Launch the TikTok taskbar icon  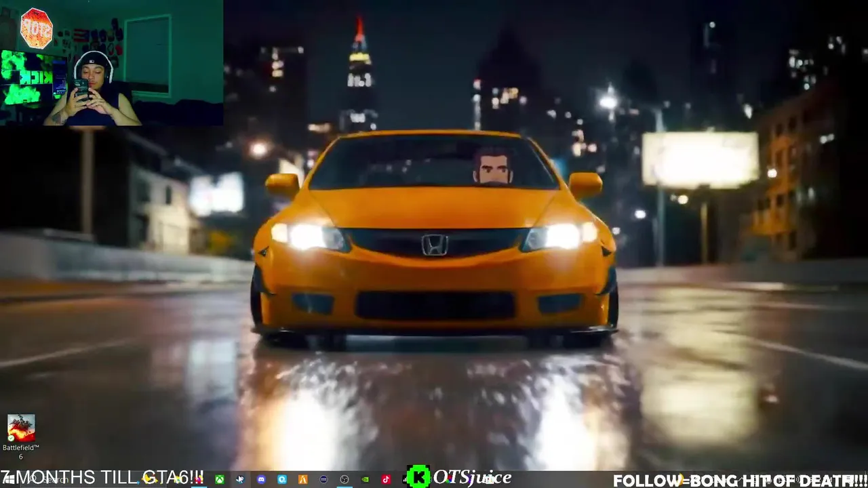386,479
